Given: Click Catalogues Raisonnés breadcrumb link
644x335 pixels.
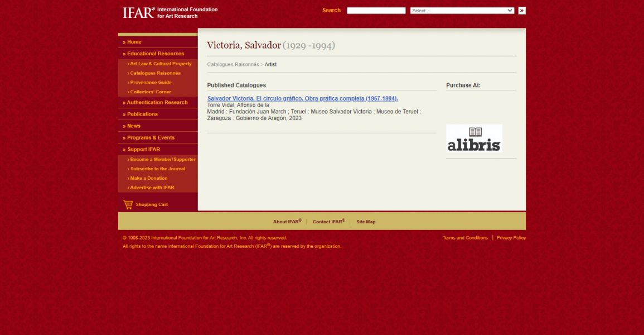Looking at the screenshot, I should [x=233, y=64].
